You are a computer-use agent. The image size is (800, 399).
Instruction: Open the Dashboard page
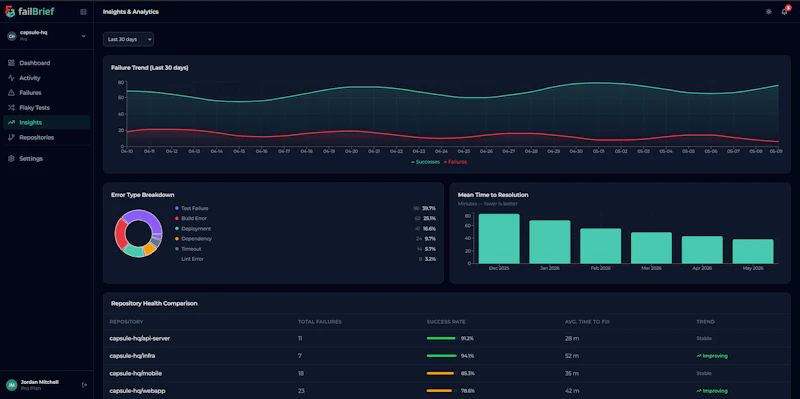[46, 63]
